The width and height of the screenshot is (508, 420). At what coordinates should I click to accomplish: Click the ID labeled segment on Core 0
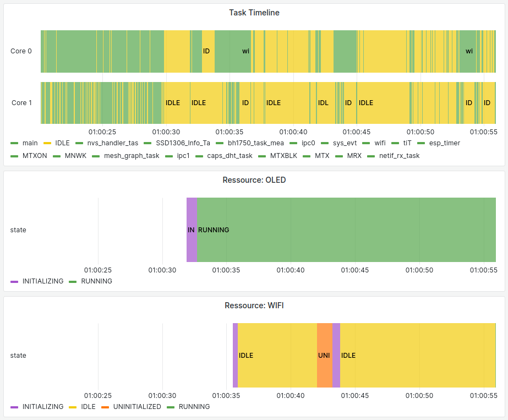point(207,51)
